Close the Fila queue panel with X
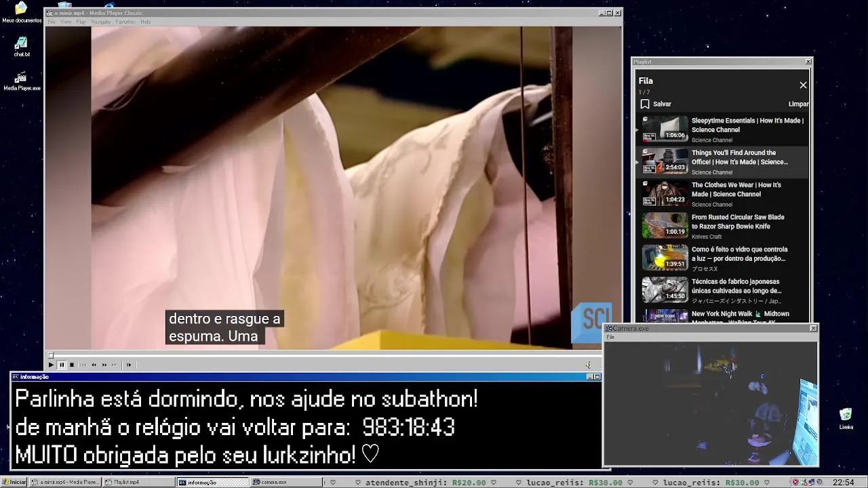This screenshot has width=868, height=488. coord(803,85)
